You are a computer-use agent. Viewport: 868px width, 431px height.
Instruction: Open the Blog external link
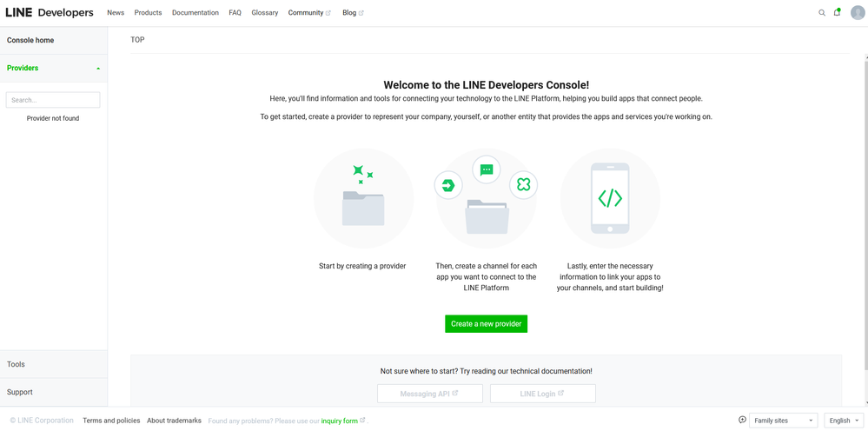tap(353, 13)
